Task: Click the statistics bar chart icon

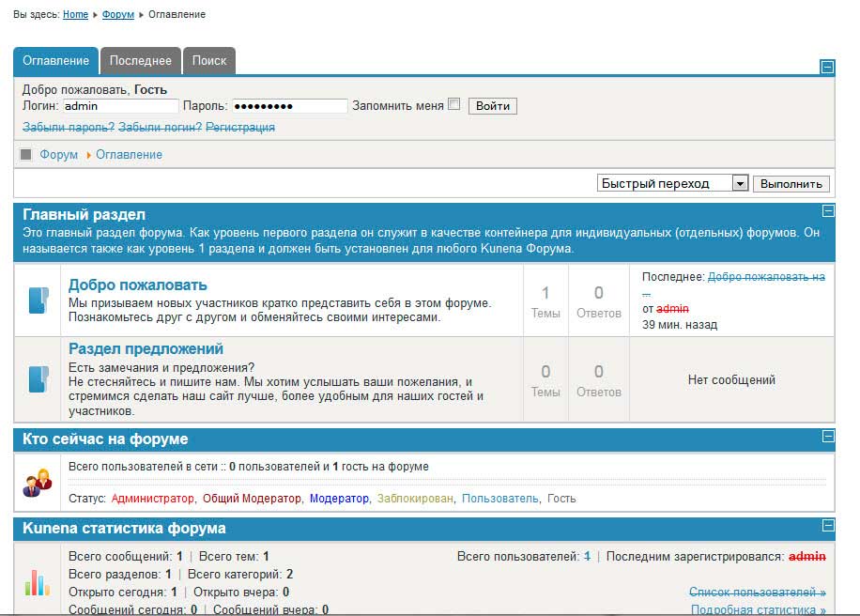Action: pyautogui.click(x=38, y=582)
